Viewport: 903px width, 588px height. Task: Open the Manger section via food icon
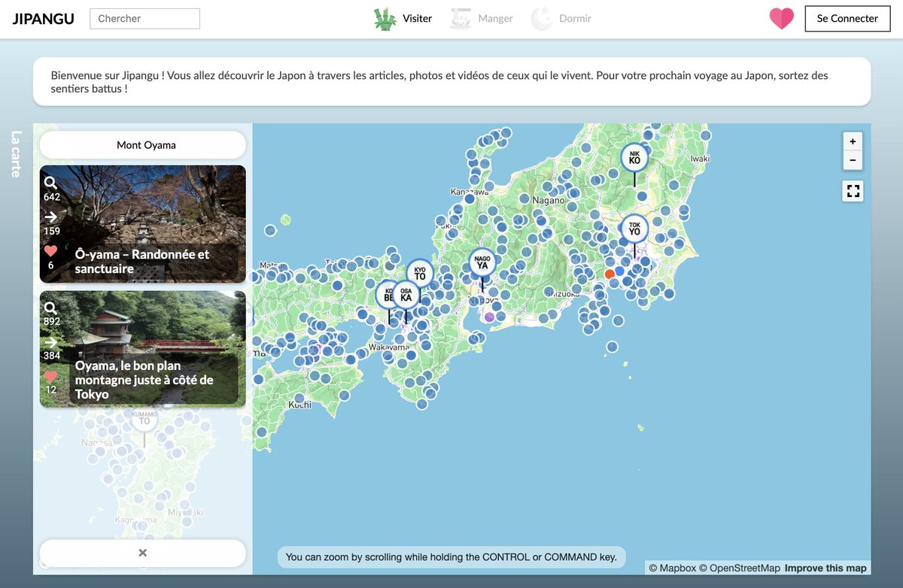click(461, 19)
